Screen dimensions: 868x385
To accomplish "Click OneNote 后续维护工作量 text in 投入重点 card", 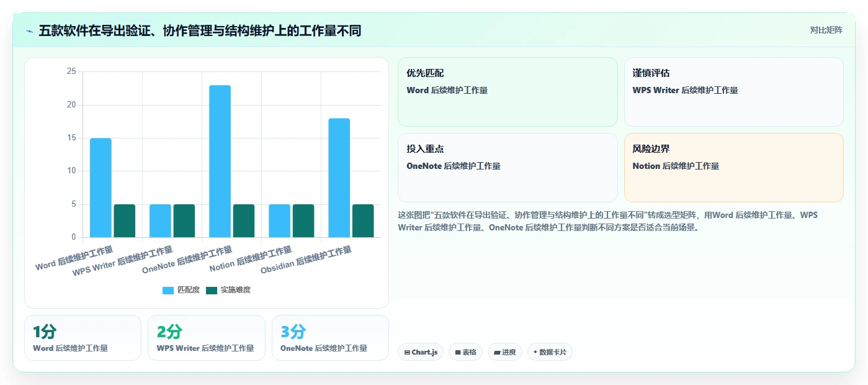I will [454, 166].
